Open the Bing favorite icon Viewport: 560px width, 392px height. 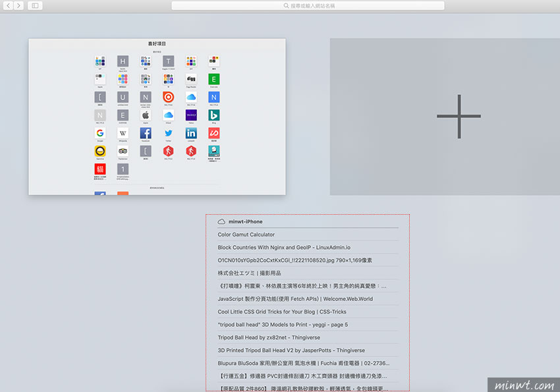coord(214,115)
